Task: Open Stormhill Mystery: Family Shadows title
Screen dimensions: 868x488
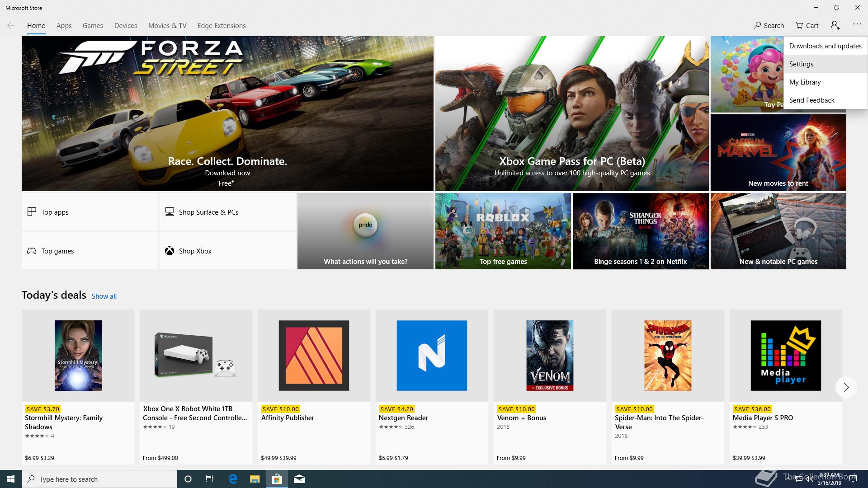Action: point(64,422)
